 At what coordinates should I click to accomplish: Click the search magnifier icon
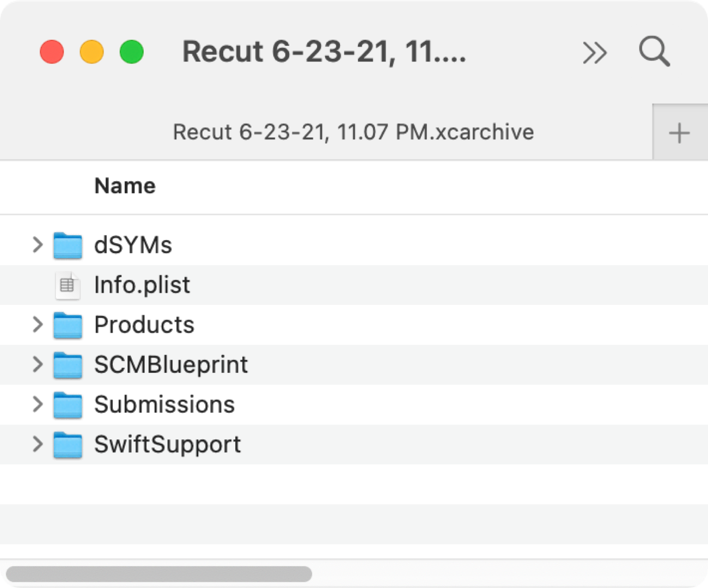pyautogui.click(x=654, y=52)
